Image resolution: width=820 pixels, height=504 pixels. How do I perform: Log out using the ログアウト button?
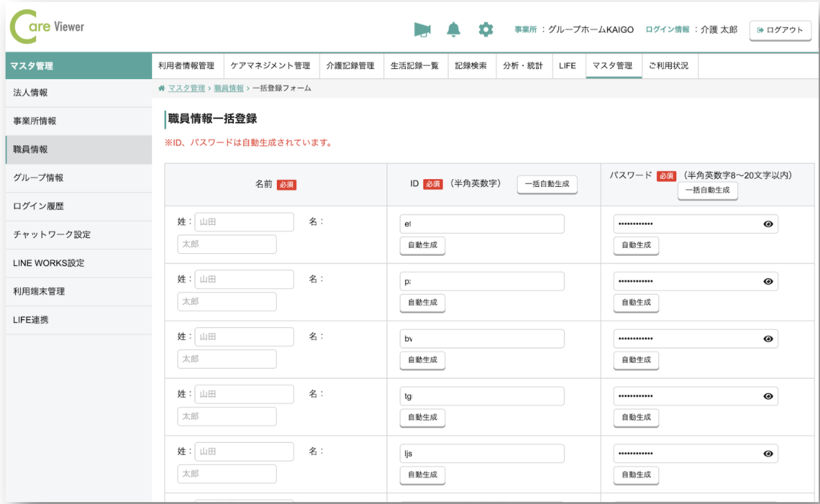coord(780,29)
